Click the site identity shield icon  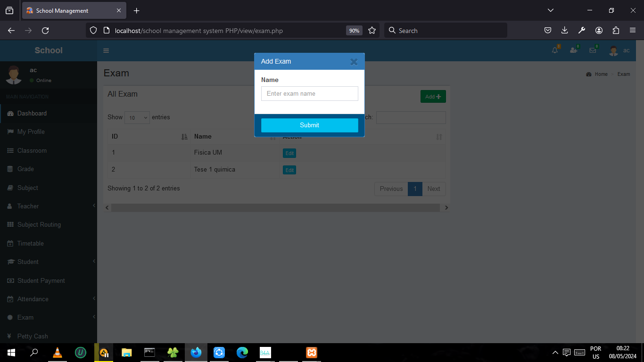93,31
